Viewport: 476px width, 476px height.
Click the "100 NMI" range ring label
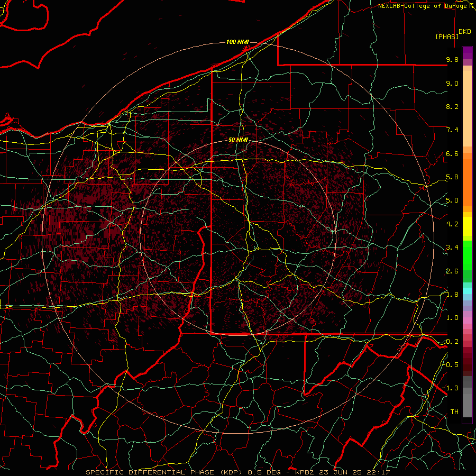pos(237,42)
